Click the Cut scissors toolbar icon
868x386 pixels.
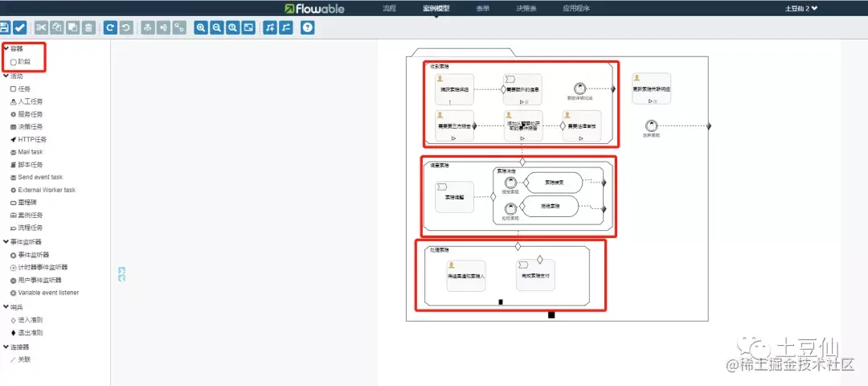pyautogui.click(x=41, y=27)
